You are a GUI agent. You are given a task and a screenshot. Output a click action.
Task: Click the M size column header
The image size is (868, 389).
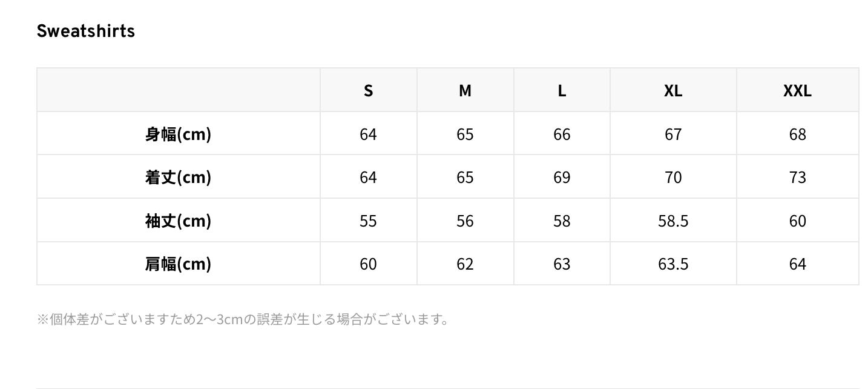pyautogui.click(x=465, y=90)
